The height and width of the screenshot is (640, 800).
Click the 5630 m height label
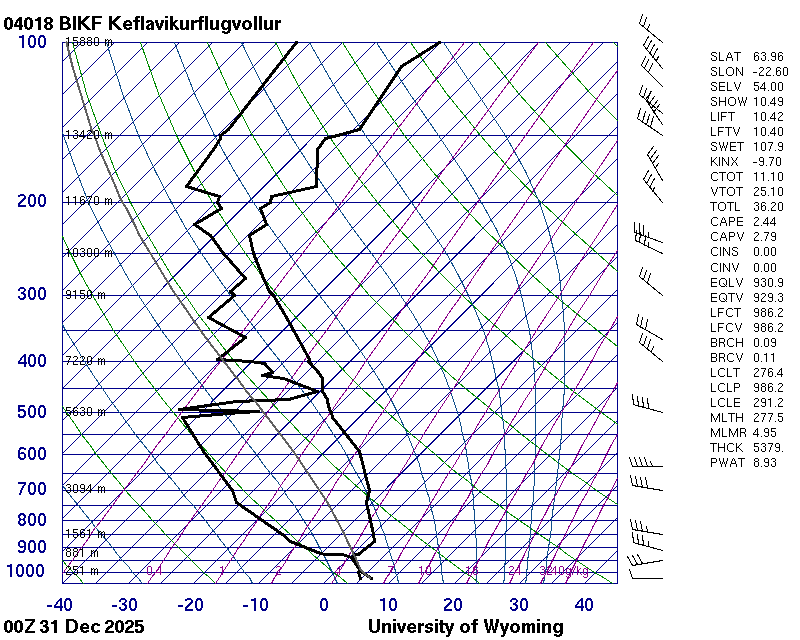pyautogui.click(x=86, y=411)
